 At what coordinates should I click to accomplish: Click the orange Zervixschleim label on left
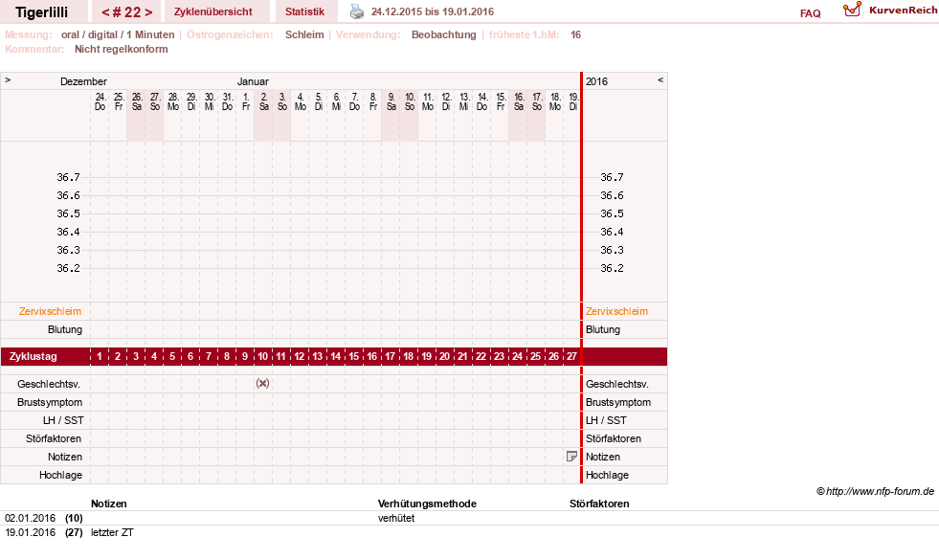coord(51,311)
